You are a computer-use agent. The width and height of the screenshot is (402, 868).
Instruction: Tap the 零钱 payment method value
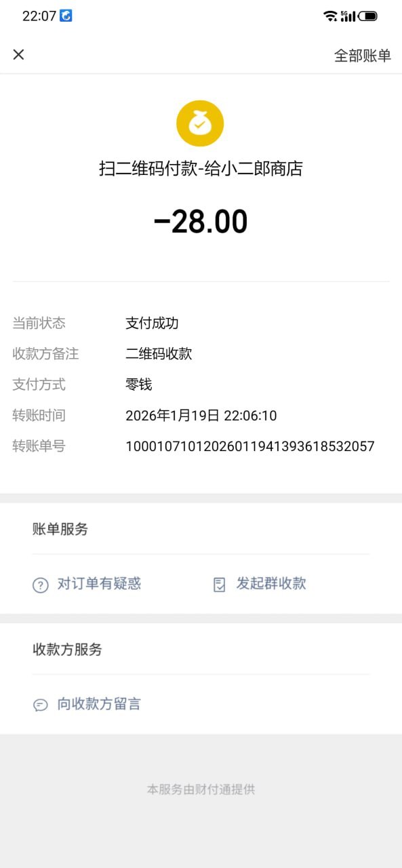pos(139,384)
